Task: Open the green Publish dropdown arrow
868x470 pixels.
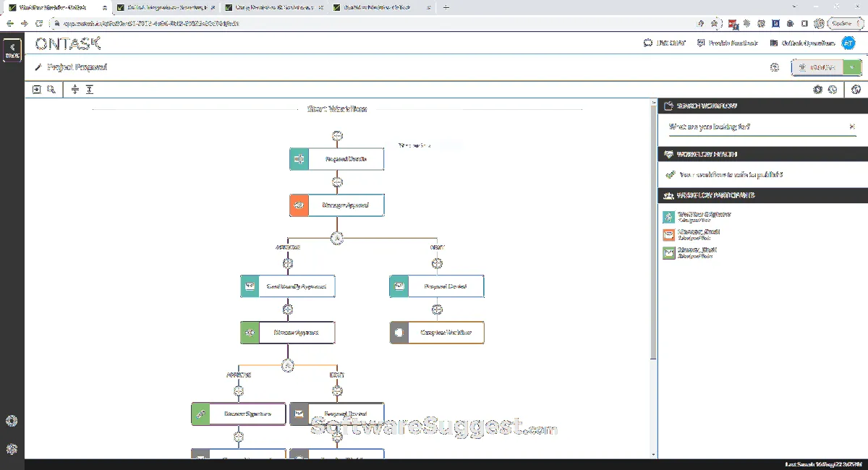Action: (x=854, y=67)
